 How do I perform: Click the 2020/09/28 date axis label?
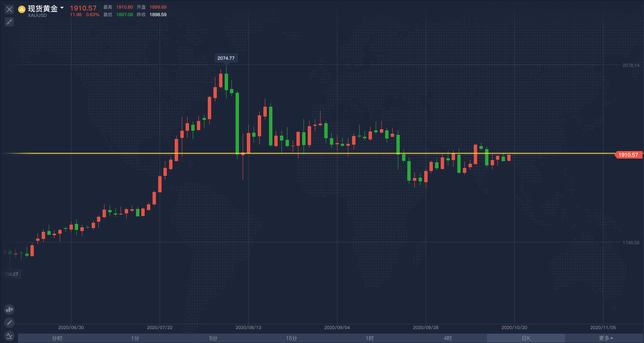point(426,328)
